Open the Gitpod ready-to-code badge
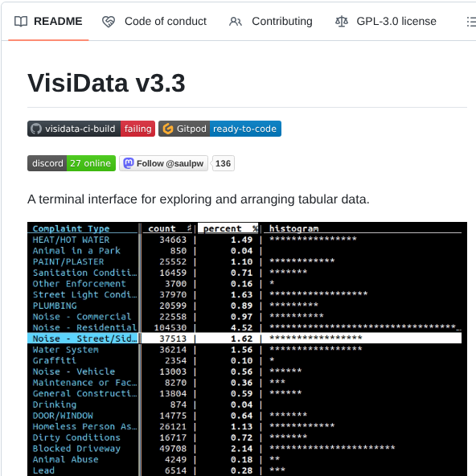The width and height of the screenshot is (476, 476). pos(220,129)
